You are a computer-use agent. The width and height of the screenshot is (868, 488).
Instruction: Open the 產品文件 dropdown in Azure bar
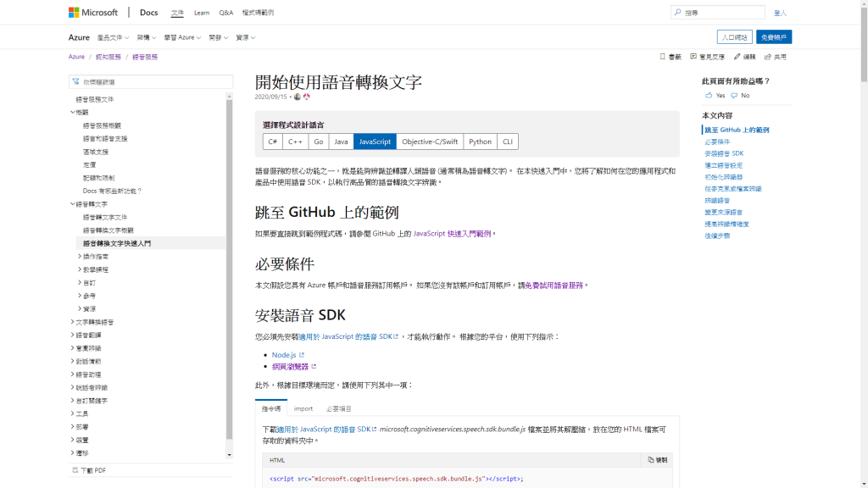pyautogui.click(x=113, y=37)
